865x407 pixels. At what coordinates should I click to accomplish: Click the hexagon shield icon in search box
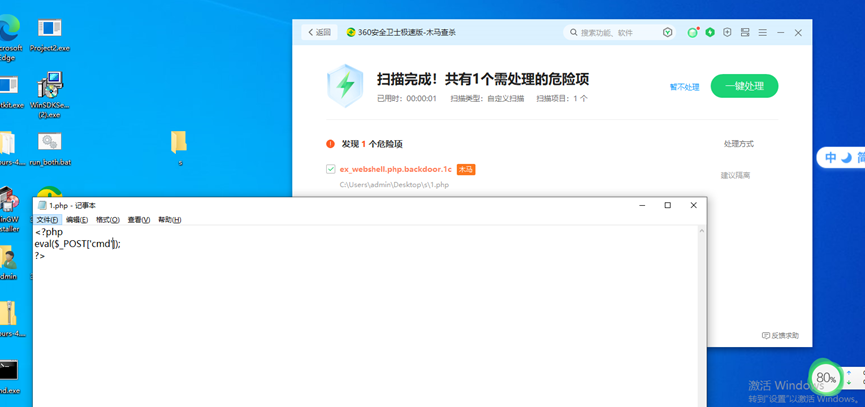[668, 33]
